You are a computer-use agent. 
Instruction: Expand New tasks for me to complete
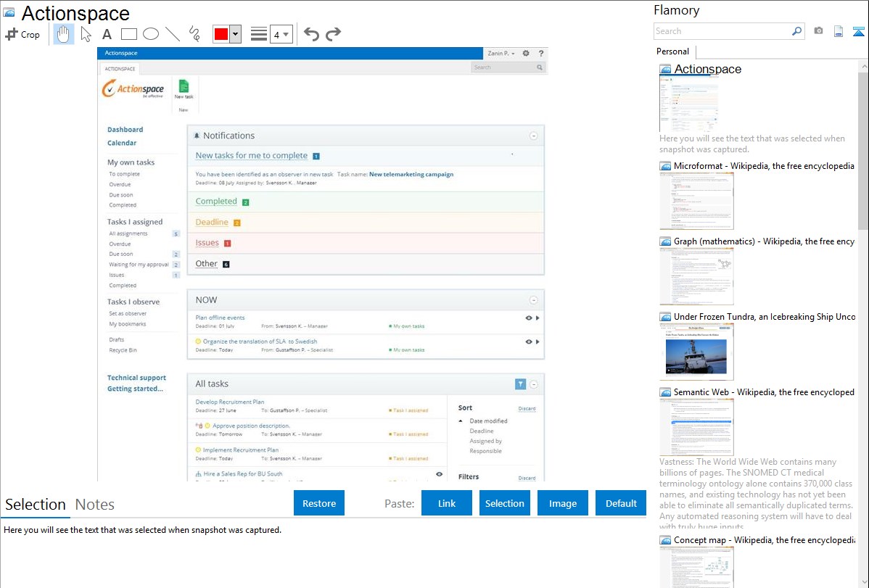(x=252, y=156)
